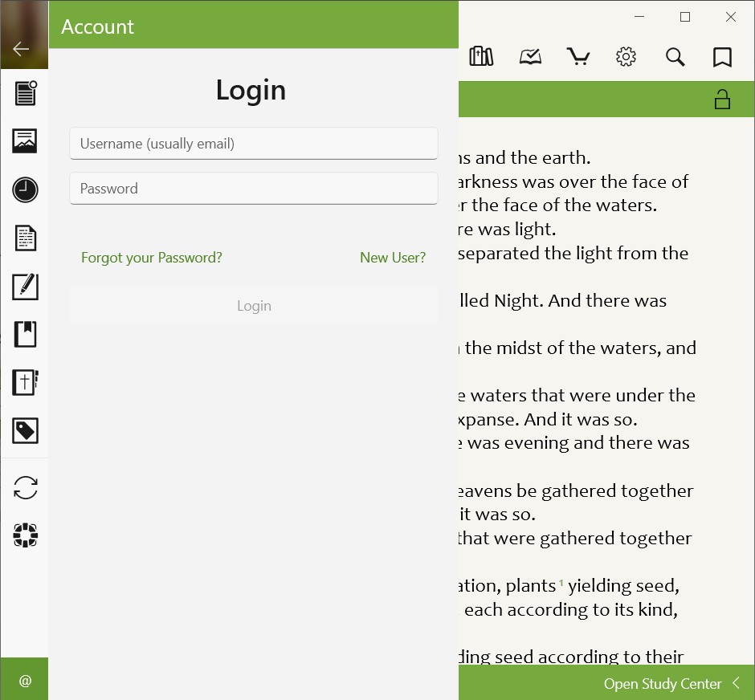Open the shopping cart store icon
Image resolution: width=755 pixels, height=700 pixels.
click(577, 56)
